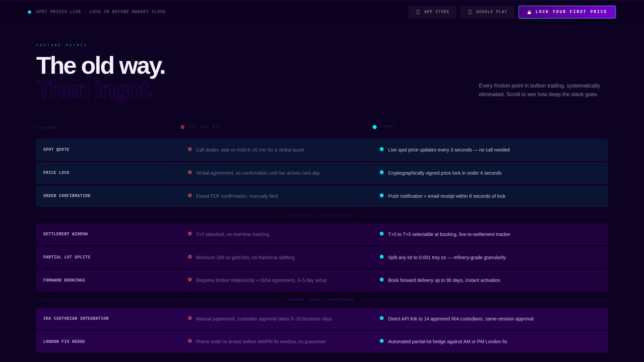Click cyan check icon in Settlement Window row
Image resolution: width=644 pixels, height=362 pixels.
[x=382, y=234]
